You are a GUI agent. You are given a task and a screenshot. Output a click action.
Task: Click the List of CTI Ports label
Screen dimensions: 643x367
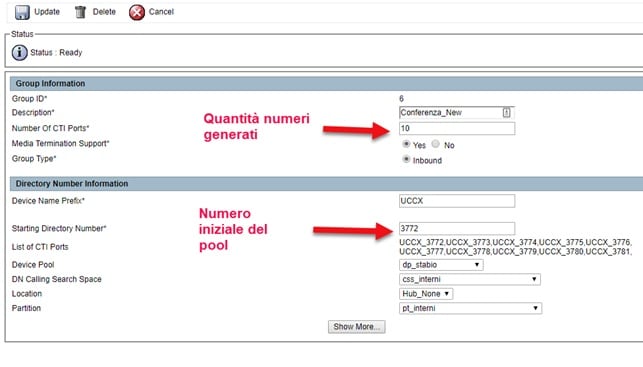coord(40,247)
